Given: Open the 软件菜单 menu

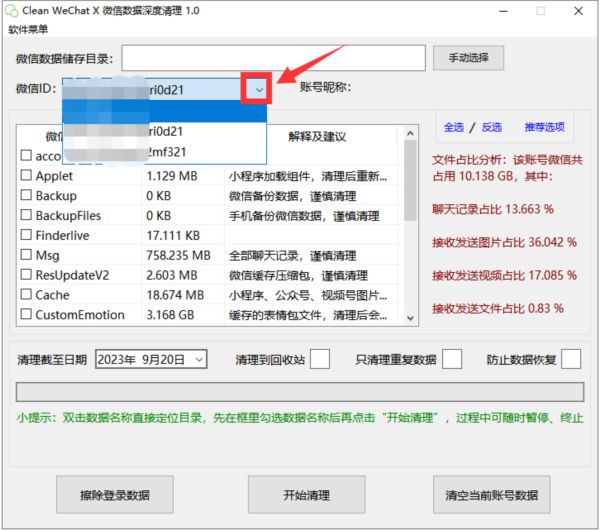Looking at the screenshot, I should (29, 29).
